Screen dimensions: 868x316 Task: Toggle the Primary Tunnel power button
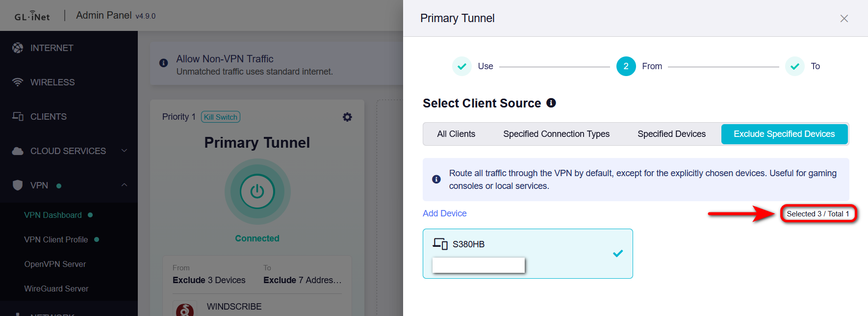pyautogui.click(x=257, y=191)
